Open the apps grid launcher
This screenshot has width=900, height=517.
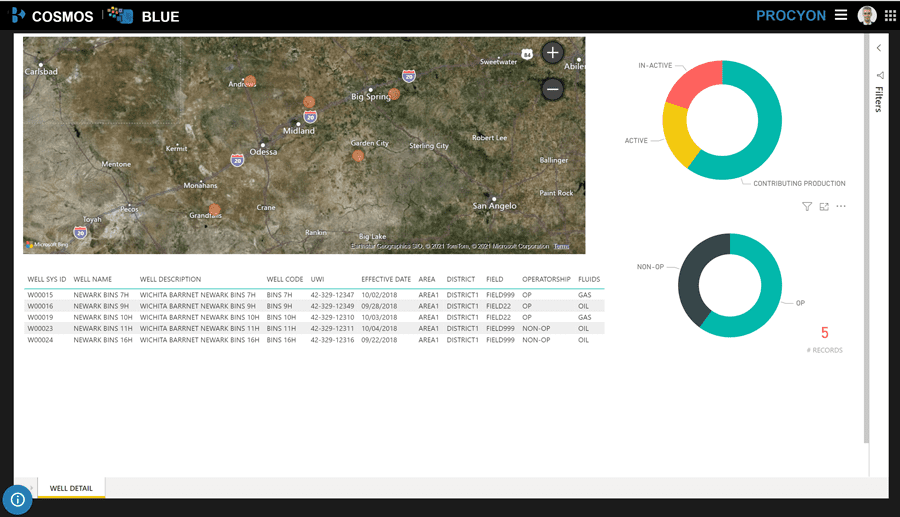coord(890,15)
